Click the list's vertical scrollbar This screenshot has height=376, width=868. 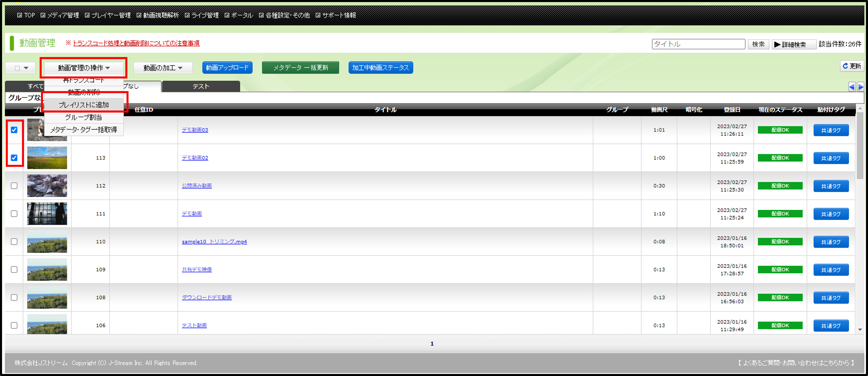click(x=860, y=146)
